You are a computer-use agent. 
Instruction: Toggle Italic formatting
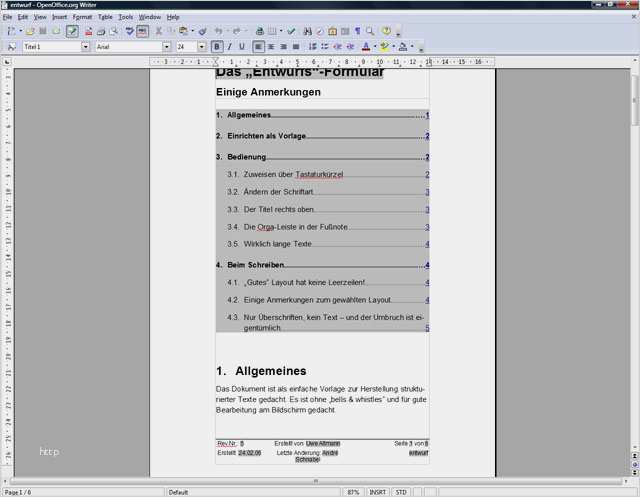click(x=229, y=46)
